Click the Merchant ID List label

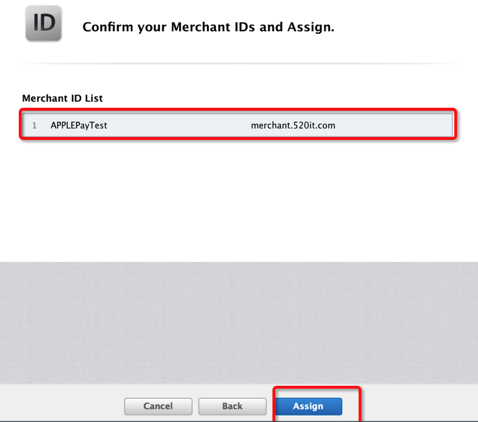(x=62, y=98)
